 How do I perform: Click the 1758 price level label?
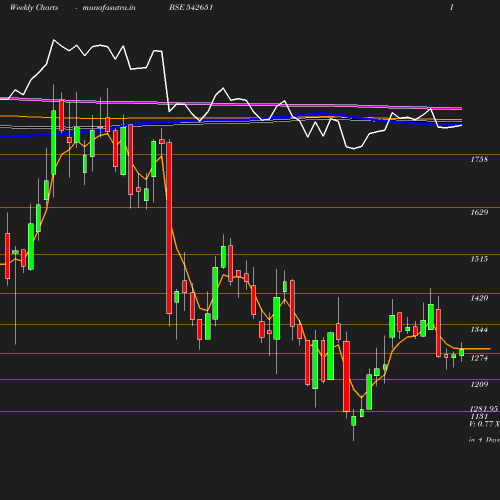(479, 159)
